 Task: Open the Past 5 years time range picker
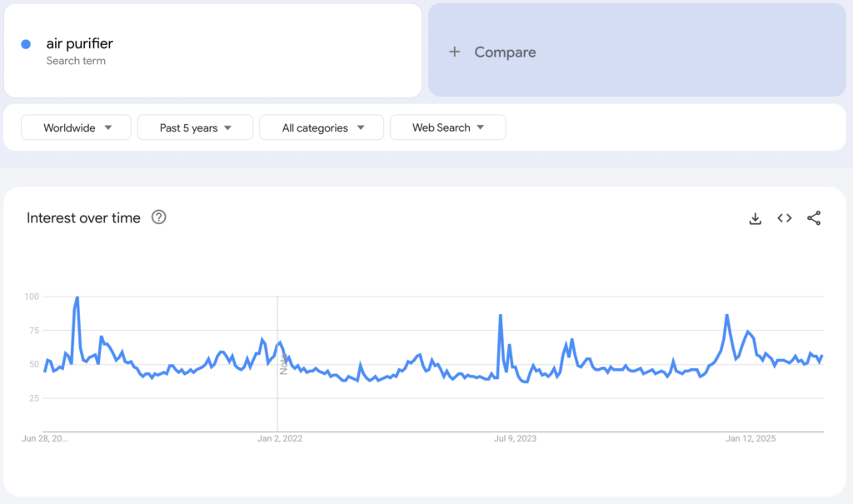(195, 127)
